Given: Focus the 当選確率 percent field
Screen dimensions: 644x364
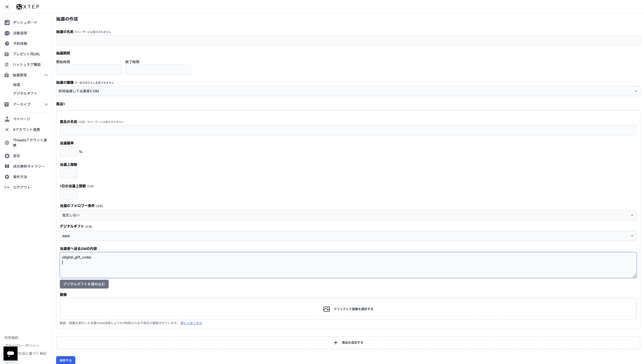Looking at the screenshot, I should [69, 152].
